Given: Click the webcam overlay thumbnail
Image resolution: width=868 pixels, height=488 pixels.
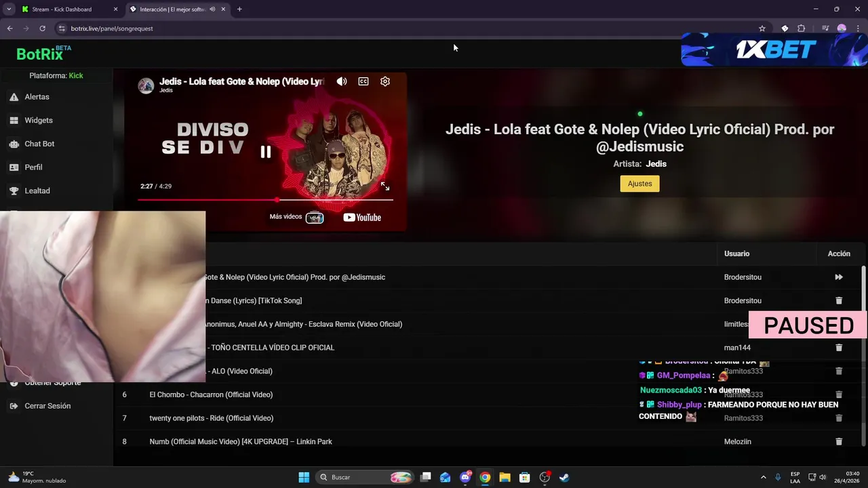Looking at the screenshot, I should (x=102, y=296).
